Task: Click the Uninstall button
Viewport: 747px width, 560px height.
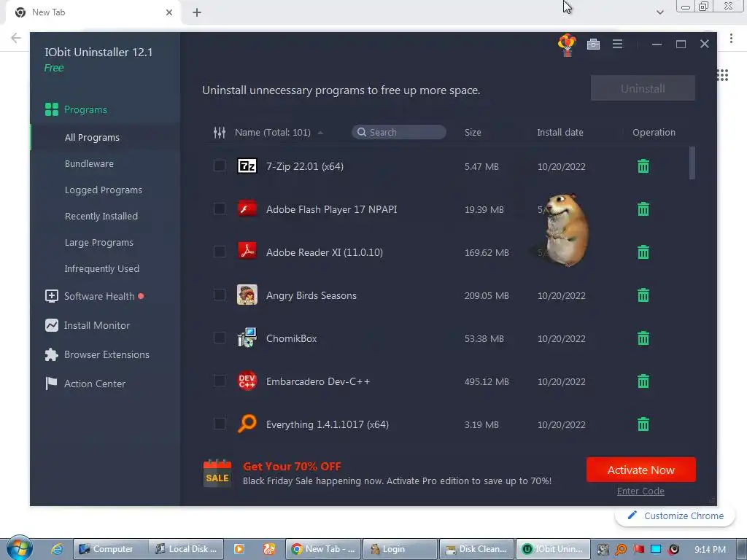Action: (x=643, y=88)
